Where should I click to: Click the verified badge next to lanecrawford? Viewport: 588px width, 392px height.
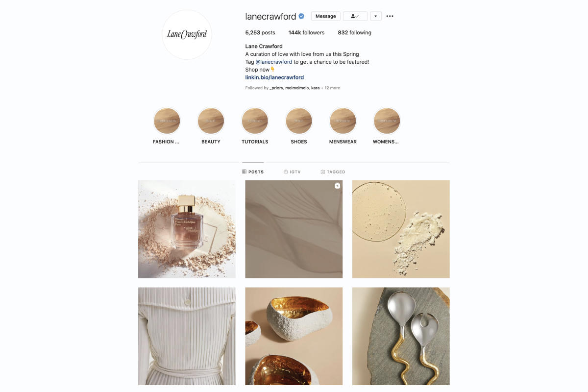pyautogui.click(x=301, y=16)
